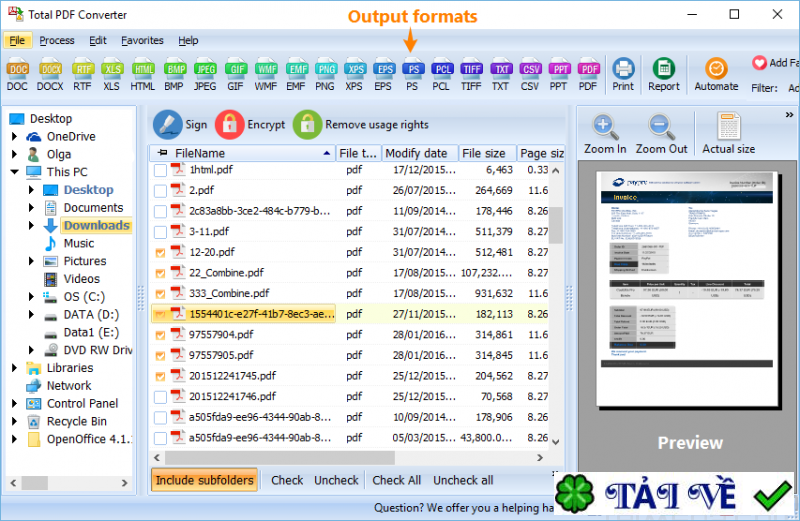Choose BMP output format

pyautogui.click(x=174, y=75)
